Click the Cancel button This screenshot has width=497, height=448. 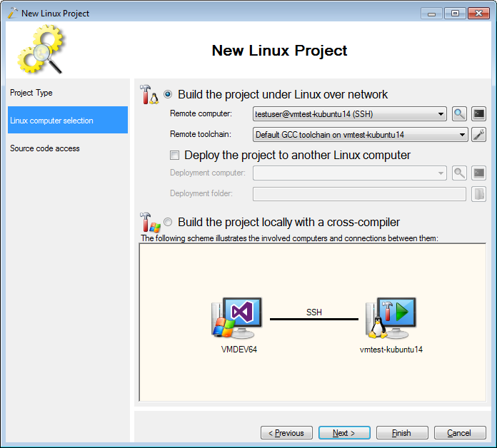(460, 432)
